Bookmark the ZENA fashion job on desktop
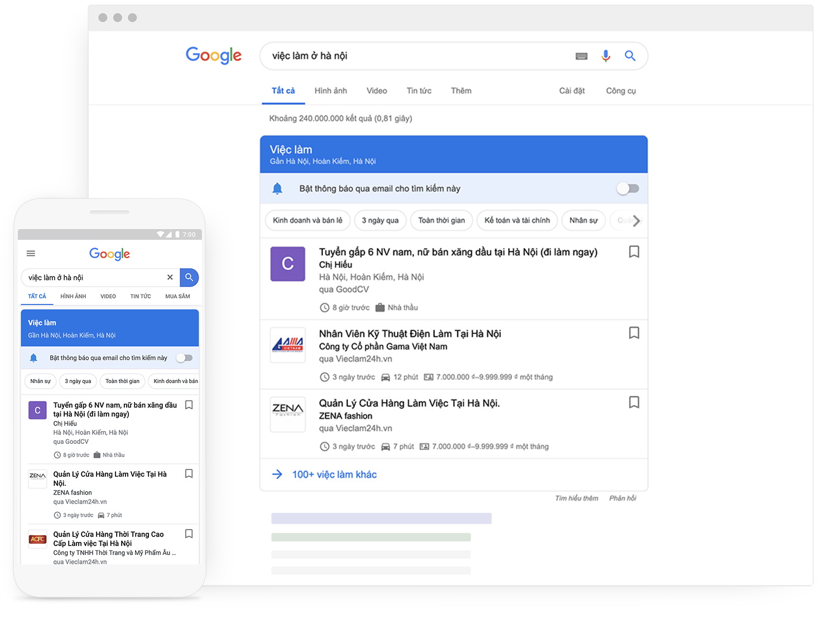 coord(634,403)
